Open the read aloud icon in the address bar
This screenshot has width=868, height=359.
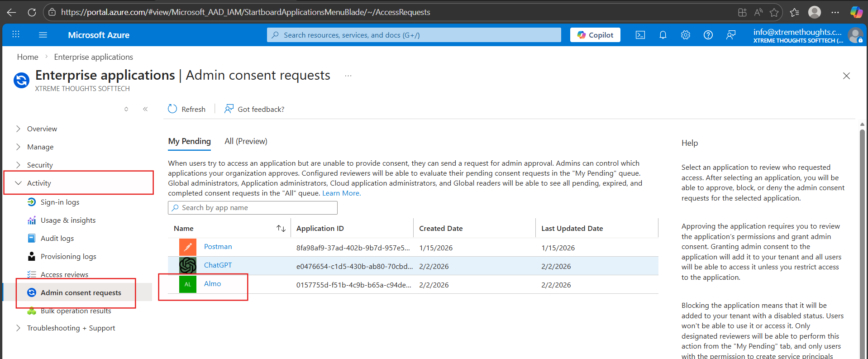pyautogui.click(x=758, y=12)
